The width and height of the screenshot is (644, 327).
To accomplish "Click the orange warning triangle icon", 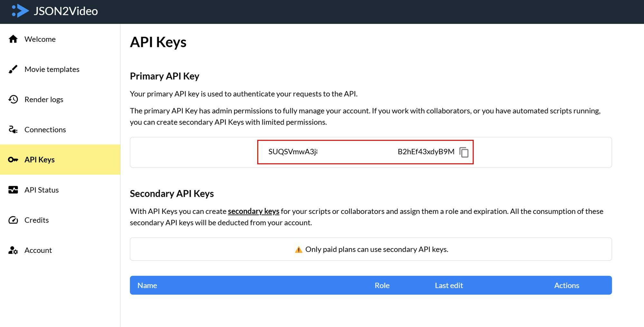I will tap(298, 250).
